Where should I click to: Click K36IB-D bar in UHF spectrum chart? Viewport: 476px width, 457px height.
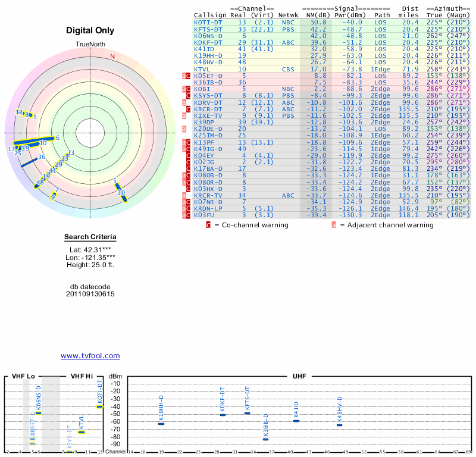tap(265, 439)
